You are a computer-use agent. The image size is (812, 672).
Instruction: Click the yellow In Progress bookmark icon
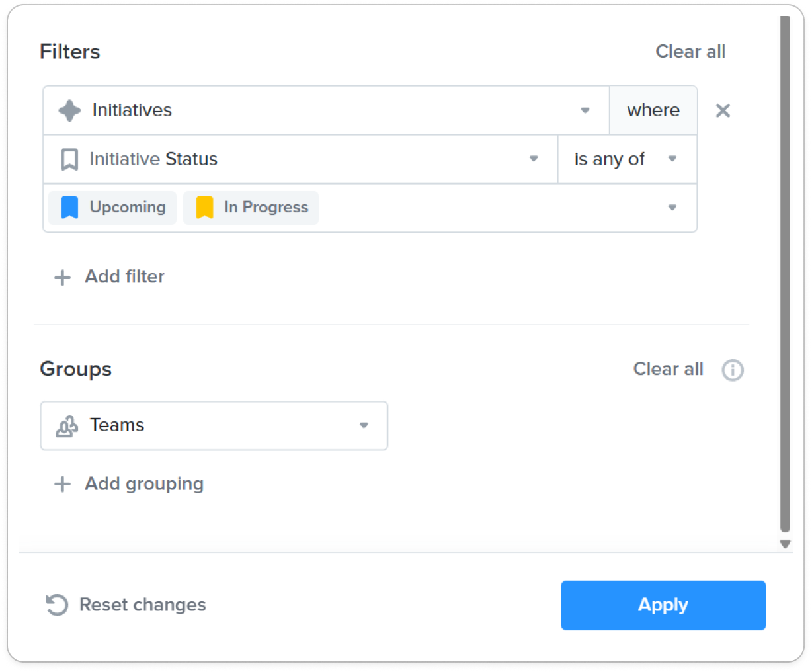205,208
